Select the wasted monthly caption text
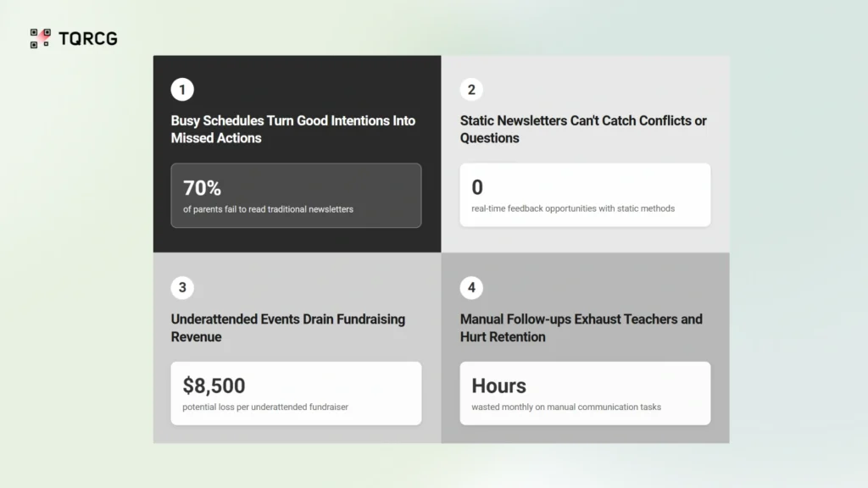 pos(566,407)
